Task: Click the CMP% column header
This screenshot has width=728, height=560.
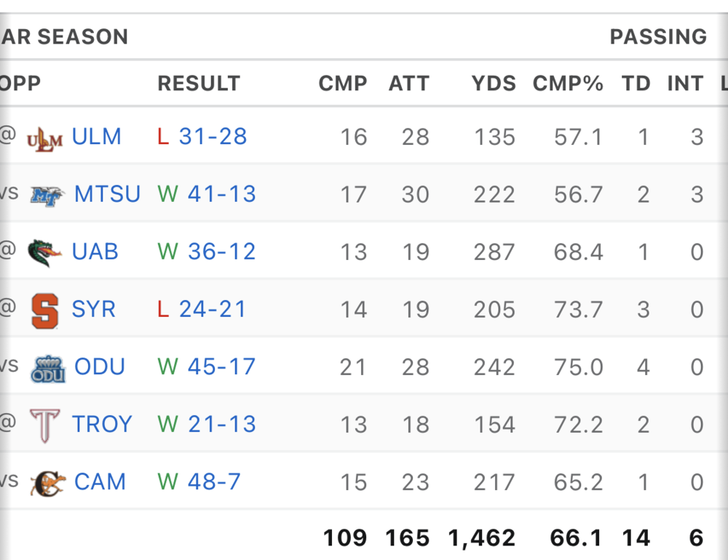Action: pyautogui.click(x=568, y=84)
